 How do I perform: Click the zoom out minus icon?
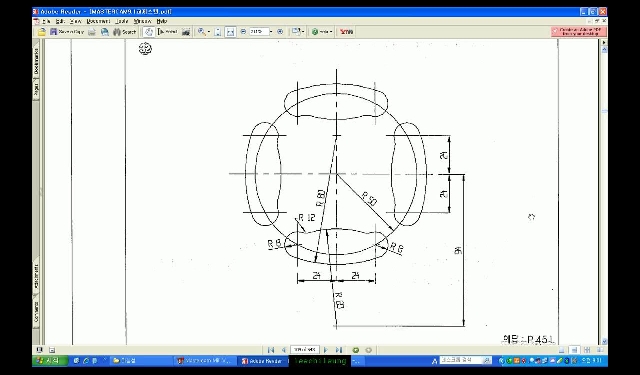coord(243,31)
